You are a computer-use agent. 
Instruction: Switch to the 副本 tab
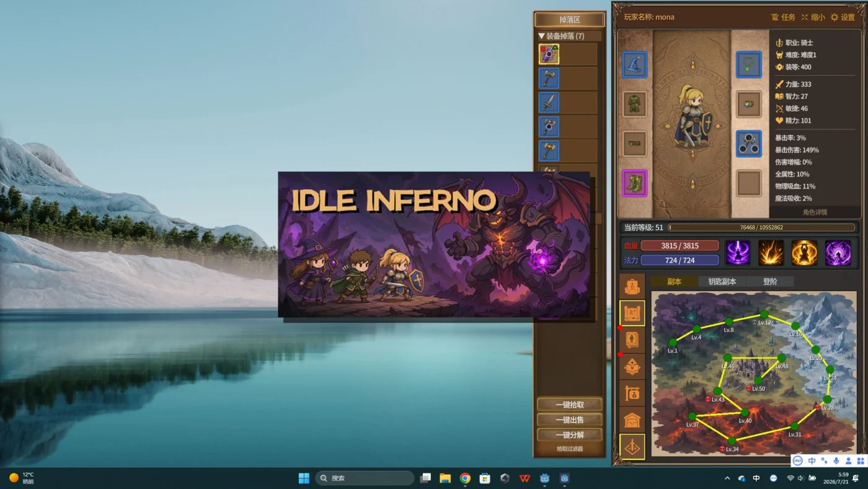click(674, 281)
